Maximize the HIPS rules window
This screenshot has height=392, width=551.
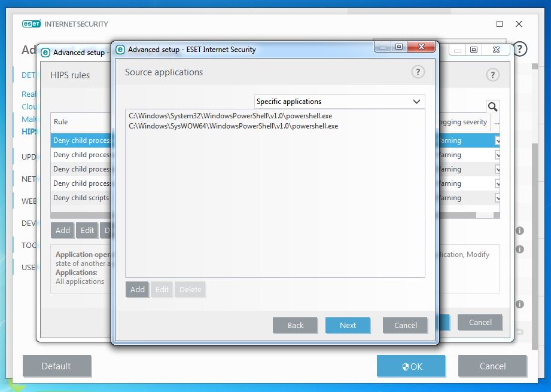tap(474, 50)
